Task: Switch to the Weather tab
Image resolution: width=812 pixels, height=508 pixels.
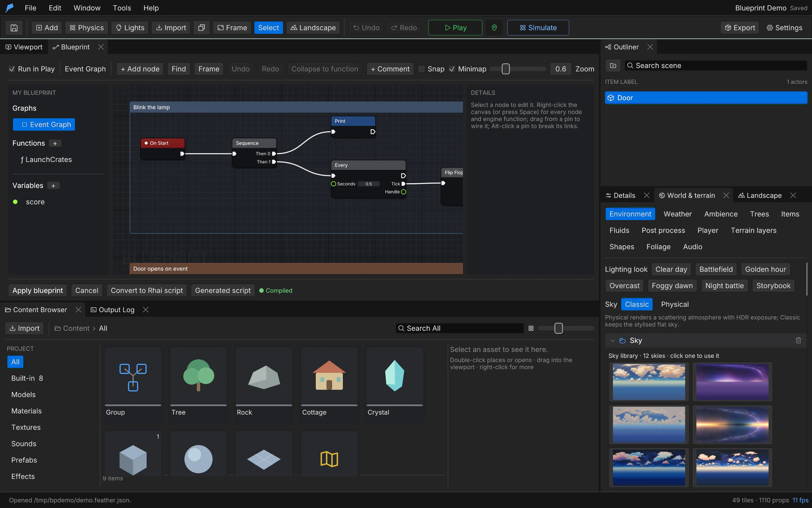Action: 678,214
